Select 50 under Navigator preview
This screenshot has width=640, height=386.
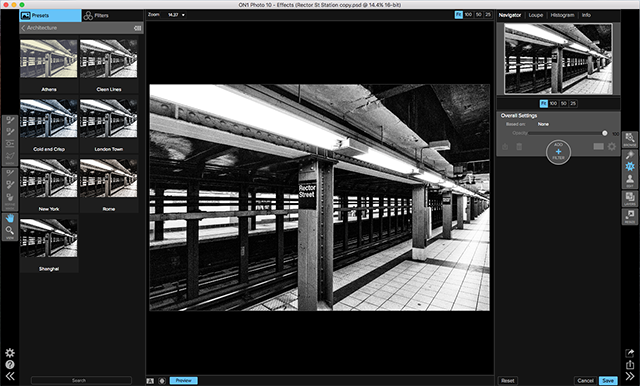[x=564, y=104]
